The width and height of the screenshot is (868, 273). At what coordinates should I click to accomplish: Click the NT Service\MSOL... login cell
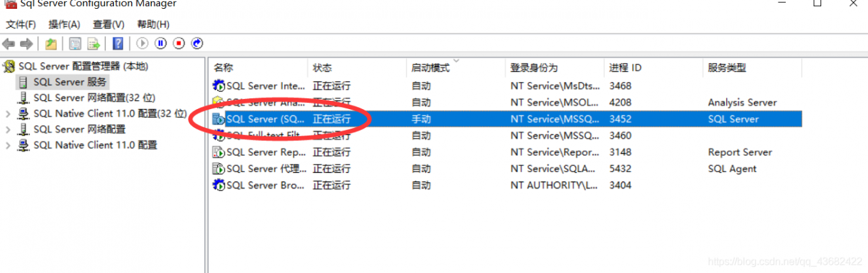(555, 102)
